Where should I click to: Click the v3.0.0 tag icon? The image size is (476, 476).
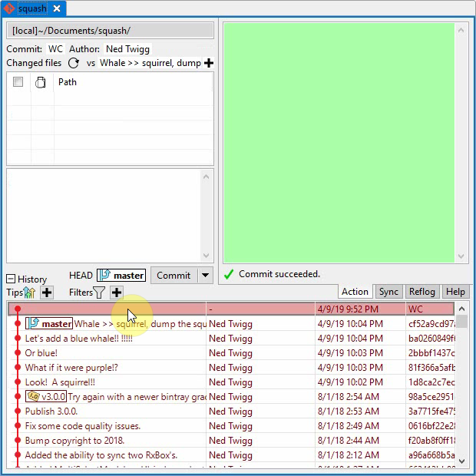32,397
